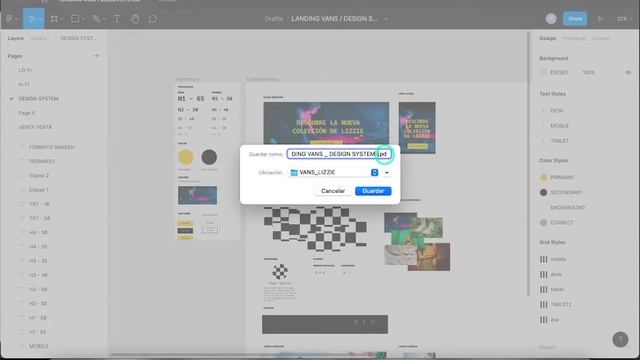This screenshot has height=360, width=640.
Task: Select the Page 4 page
Action: (x=27, y=113)
